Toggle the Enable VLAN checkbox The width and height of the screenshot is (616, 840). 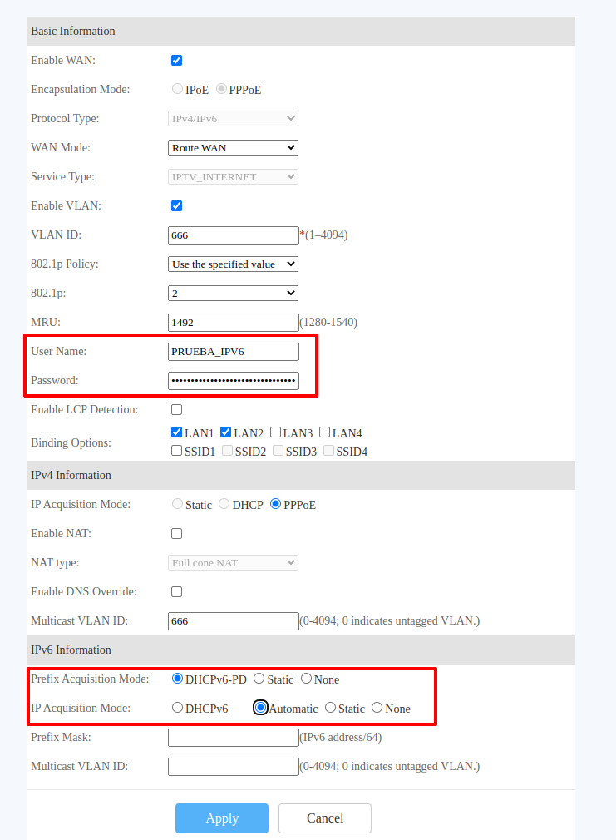click(x=176, y=205)
